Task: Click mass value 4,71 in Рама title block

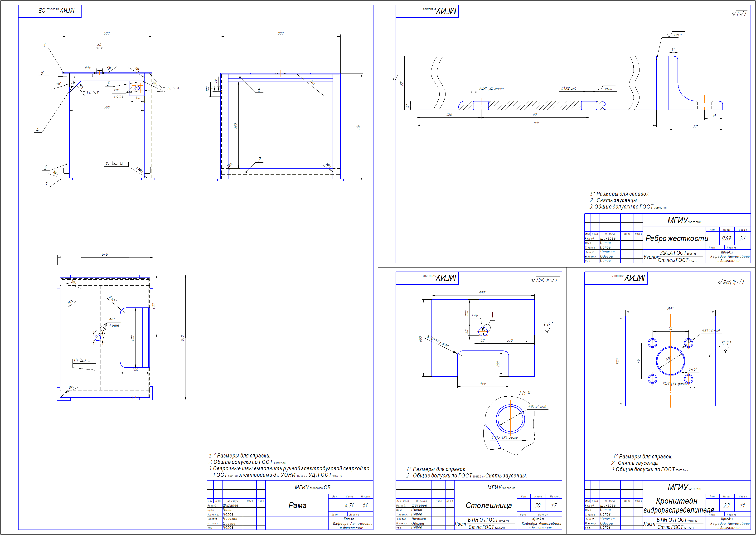Action: tap(349, 505)
